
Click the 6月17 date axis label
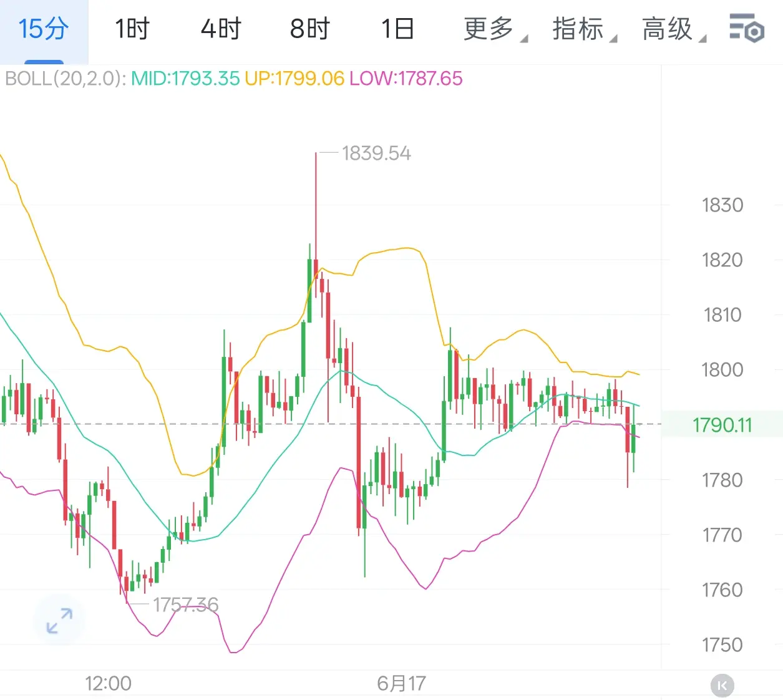pos(401,683)
